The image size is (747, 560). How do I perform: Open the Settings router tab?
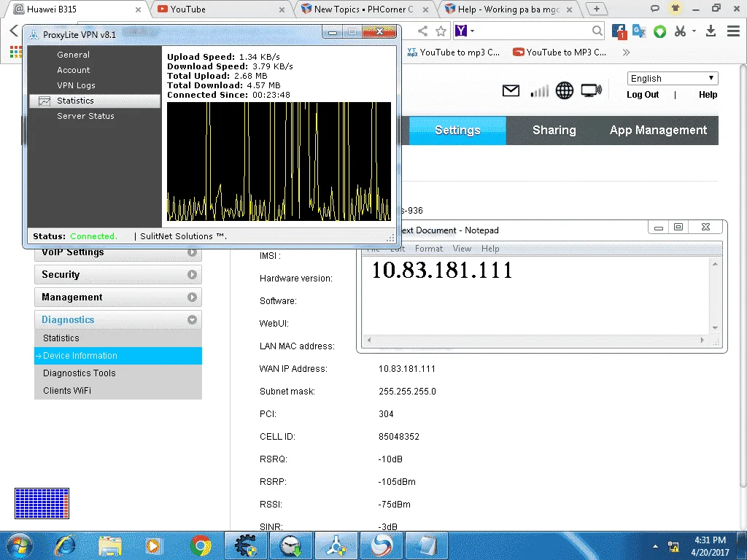457,131
